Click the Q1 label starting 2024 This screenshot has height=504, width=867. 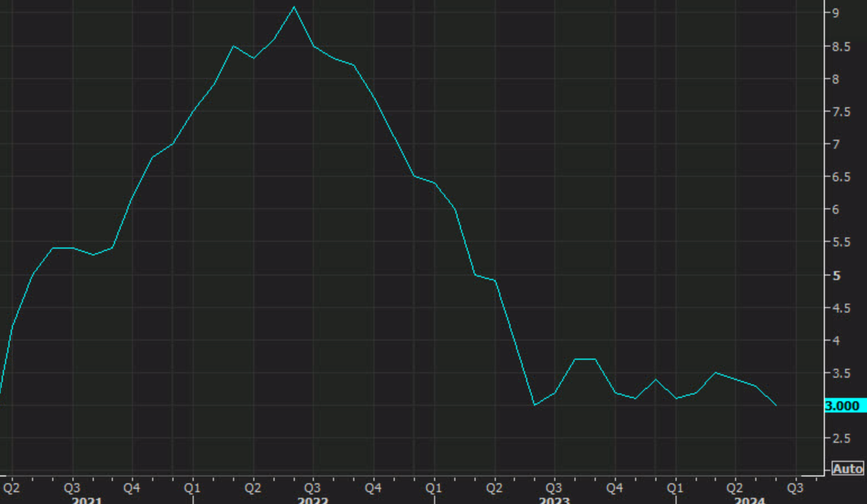pyautogui.click(x=675, y=488)
